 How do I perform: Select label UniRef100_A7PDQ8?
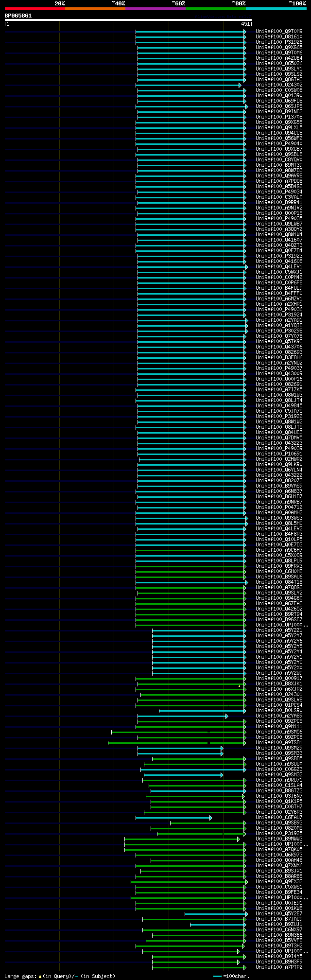(x=279, y=181)
